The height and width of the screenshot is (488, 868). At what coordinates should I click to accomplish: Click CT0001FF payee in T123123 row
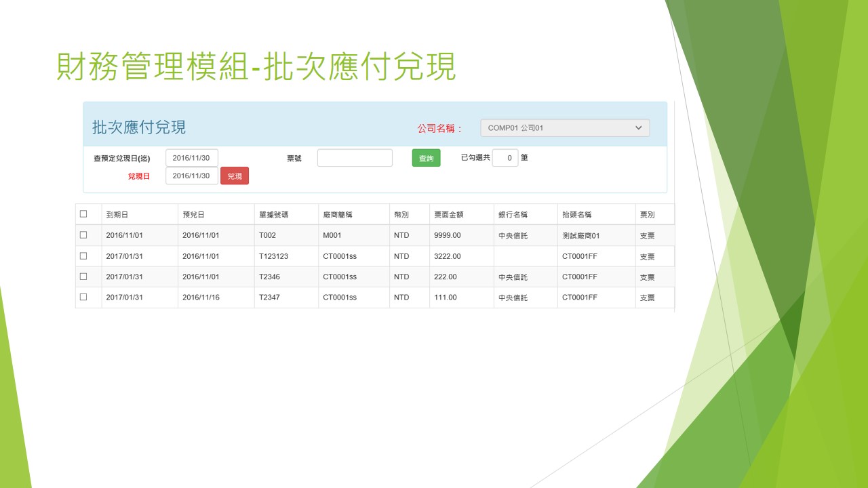580,256
